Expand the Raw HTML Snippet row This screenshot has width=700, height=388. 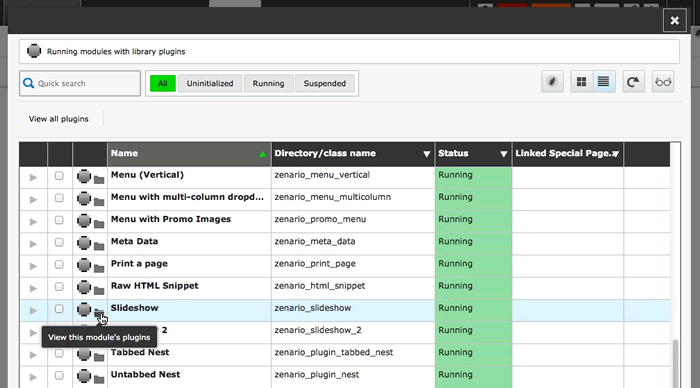tap(33, 288)
